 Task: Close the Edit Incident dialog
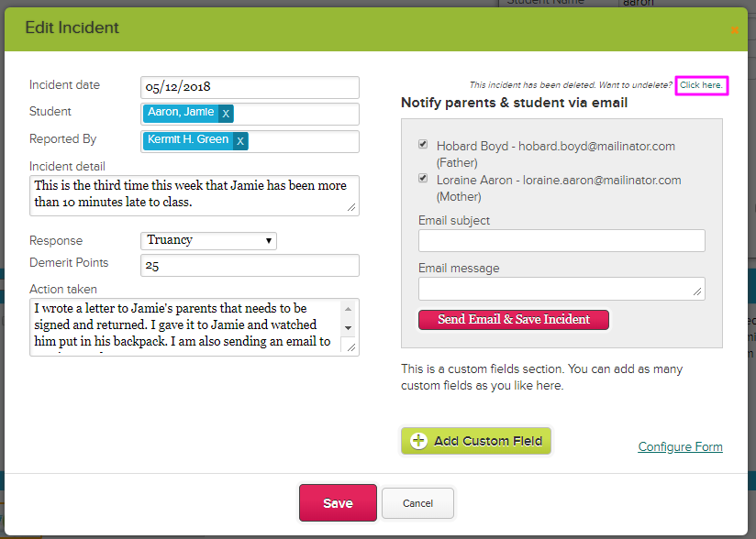click(x=734, y=30)
